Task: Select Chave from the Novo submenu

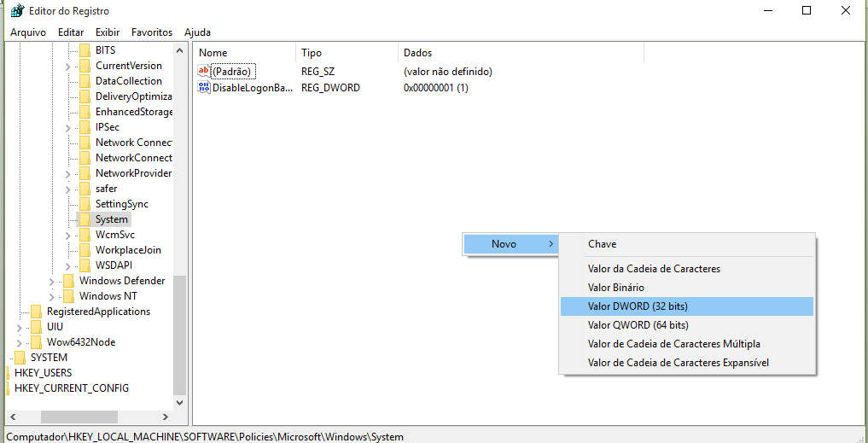Action: tap(602, 244)
